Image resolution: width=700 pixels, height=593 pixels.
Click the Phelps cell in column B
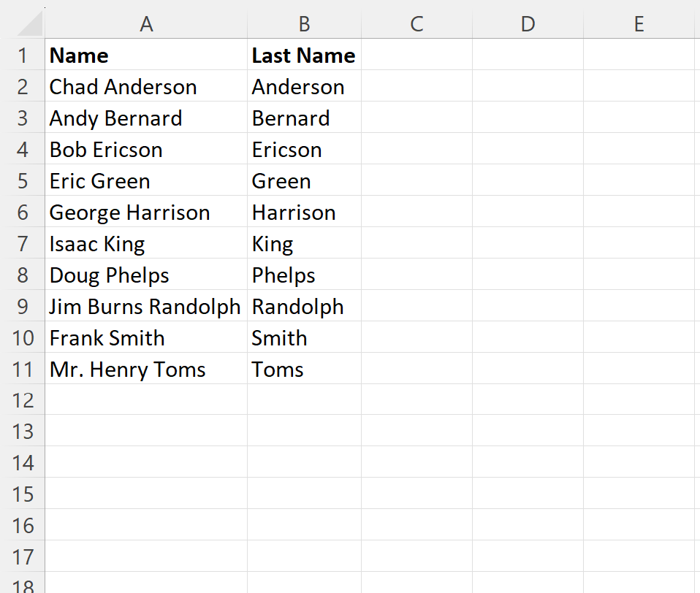coord(304,275)
